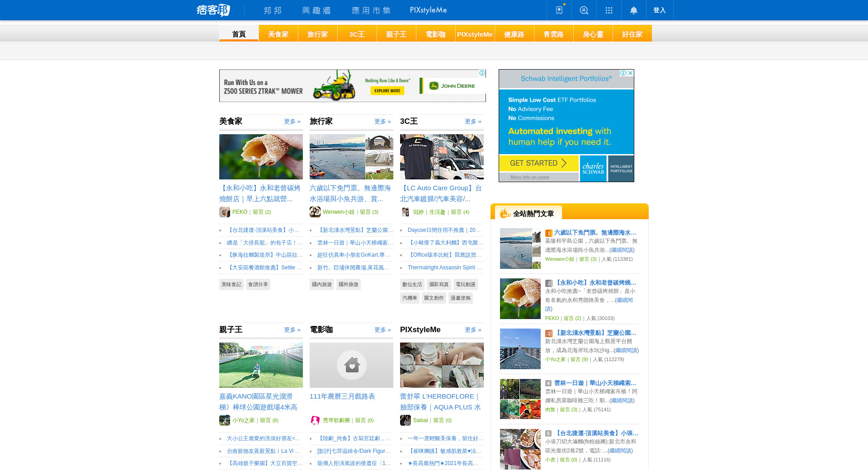This screenshot has height=470, width=868.
Task: Select the 親子王 category tab
Action: tap(396, 33)
